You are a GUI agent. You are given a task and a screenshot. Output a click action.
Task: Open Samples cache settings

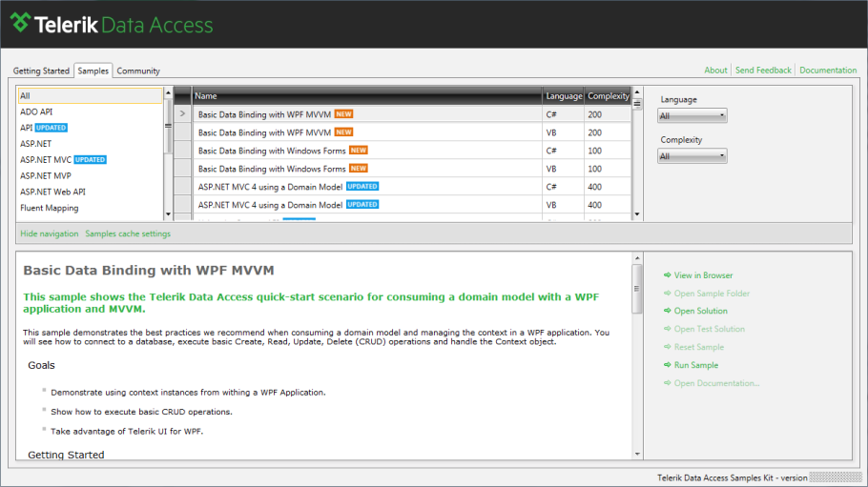128,233
